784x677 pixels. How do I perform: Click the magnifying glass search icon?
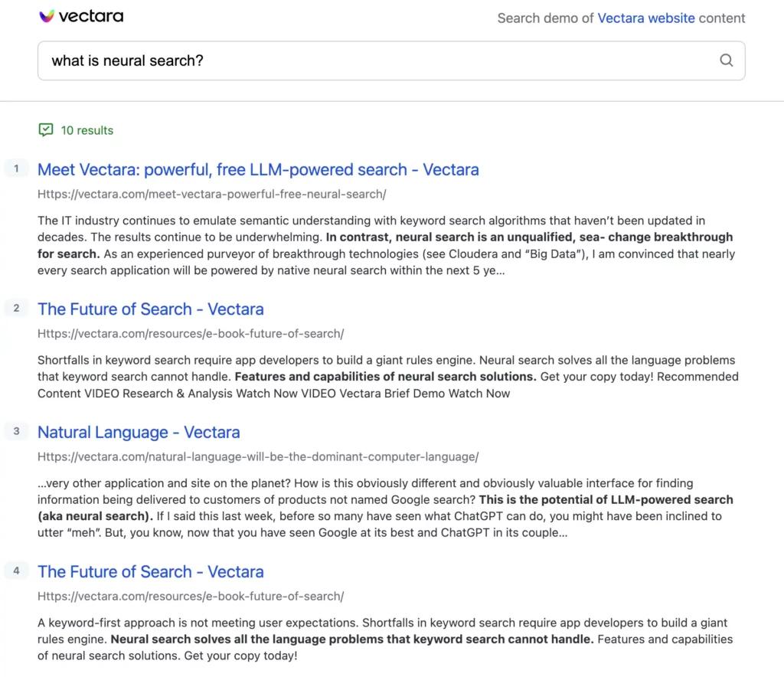pos(726,61)
